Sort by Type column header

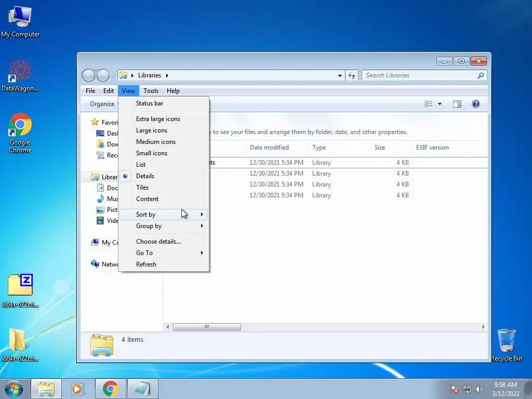[340, 147]
